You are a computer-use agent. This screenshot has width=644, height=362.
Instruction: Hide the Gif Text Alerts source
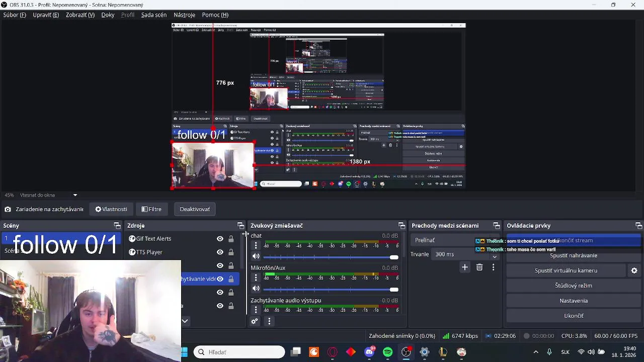[x=220, y=239]
